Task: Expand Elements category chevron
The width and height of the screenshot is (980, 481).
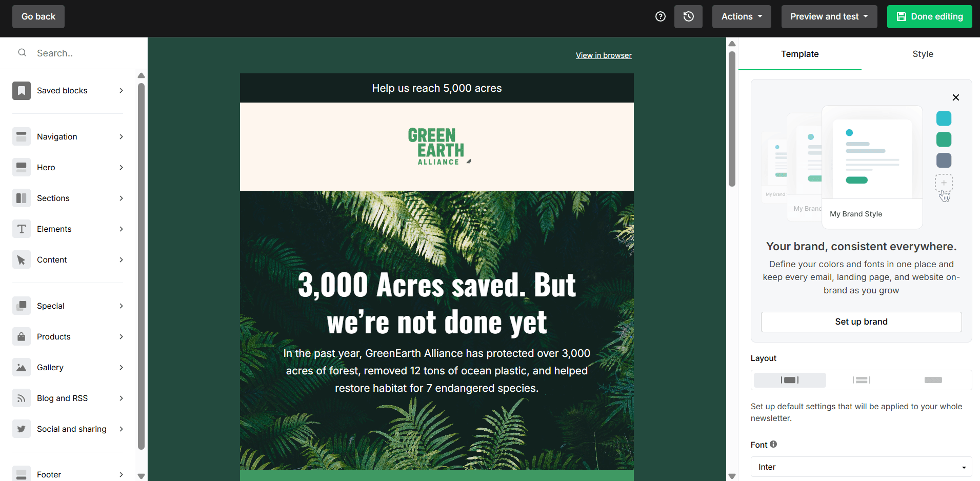Action: click(x=122, y=229)
